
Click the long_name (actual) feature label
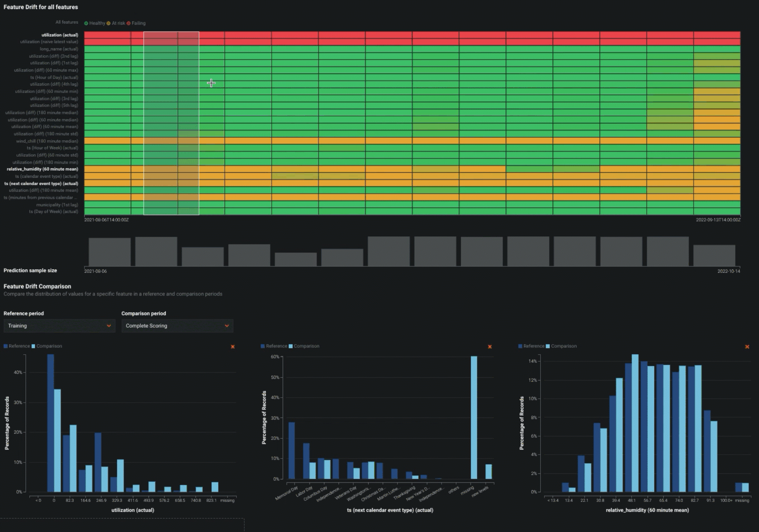point(59,49)
